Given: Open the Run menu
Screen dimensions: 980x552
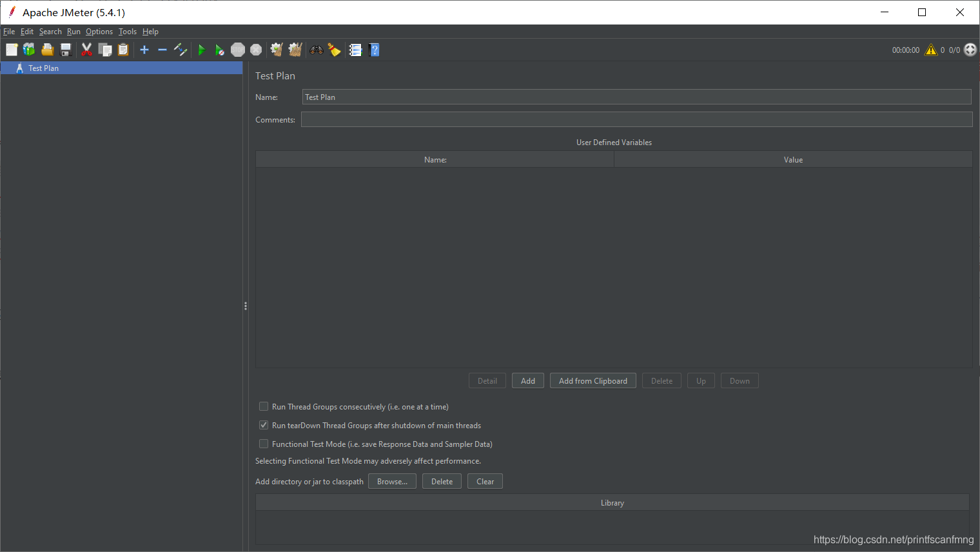Looking at the screenshot, I should click(x=73, y=32).
